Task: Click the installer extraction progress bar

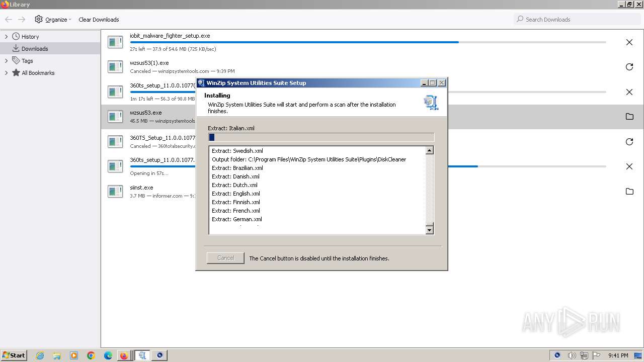Action: tap(321, 137)
